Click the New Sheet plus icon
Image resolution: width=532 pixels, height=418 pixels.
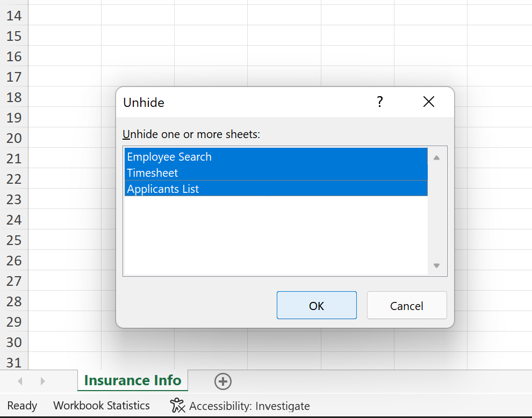223,381
